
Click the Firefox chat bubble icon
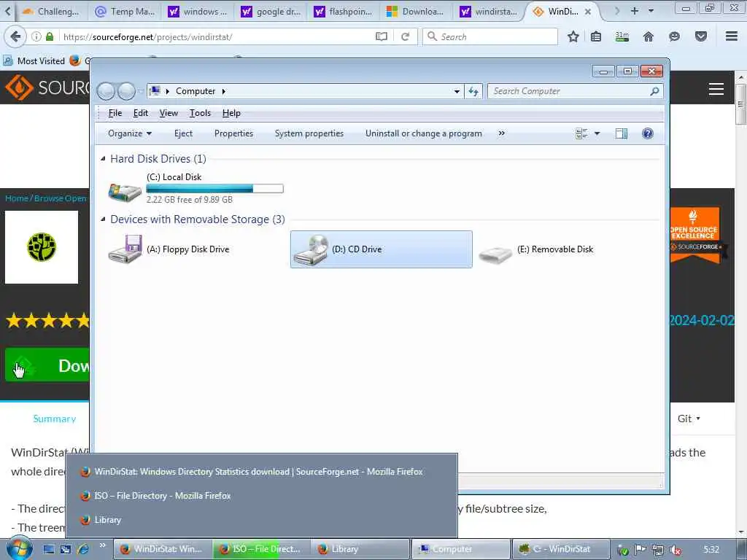674,36
